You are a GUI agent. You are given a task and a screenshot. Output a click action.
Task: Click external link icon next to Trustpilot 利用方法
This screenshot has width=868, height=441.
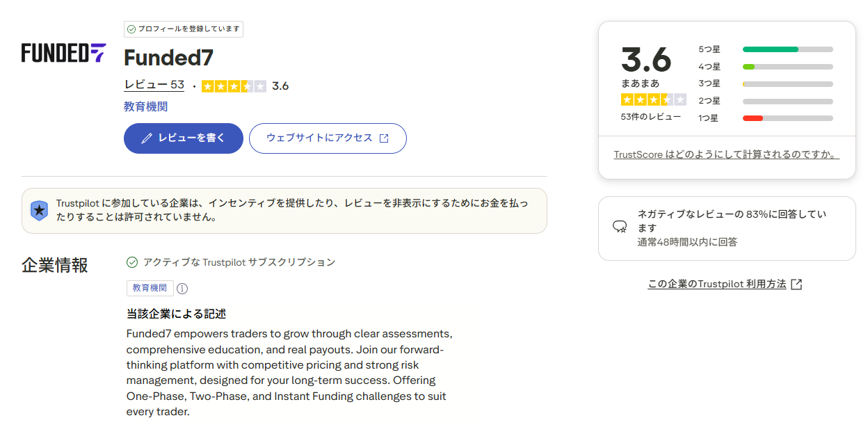pos(797,284)
